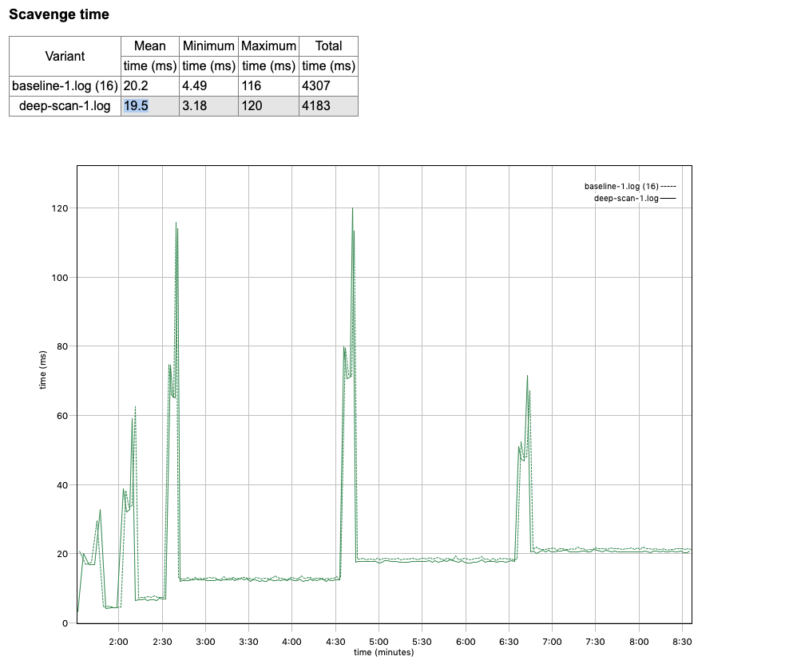Click the 2:00 x-axis tick label
The height and width of the screenshot is (672, 785).
pos(119,642)
